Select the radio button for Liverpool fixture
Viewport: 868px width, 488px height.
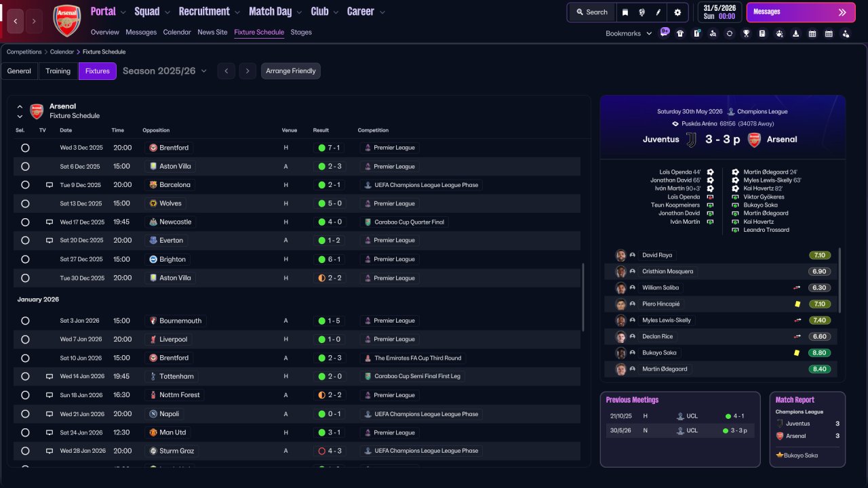[25, 339]
